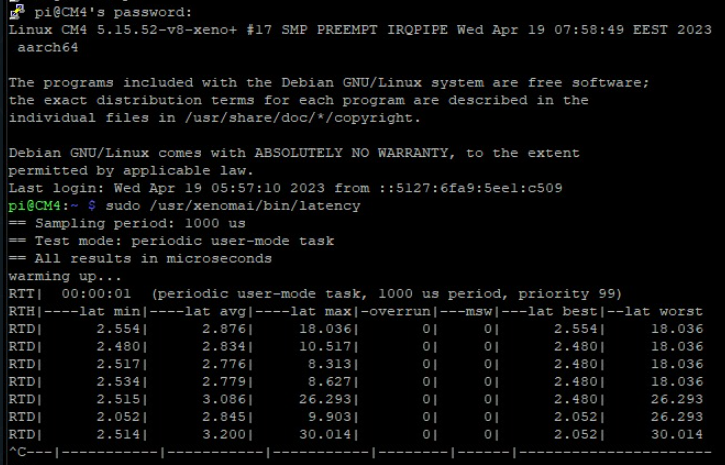Click the 'warming up...' line
Image resolution: width=725 pixels, height=465 pixels.
(x=65, y=276)
